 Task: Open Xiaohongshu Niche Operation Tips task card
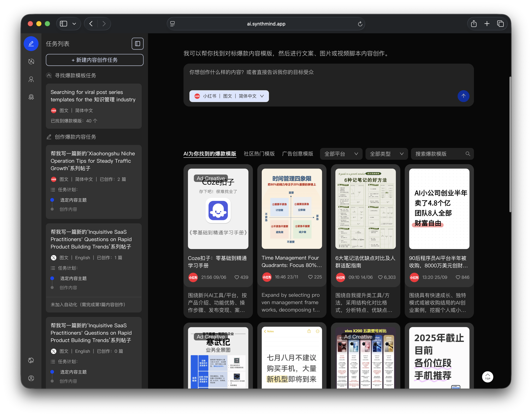94,182
